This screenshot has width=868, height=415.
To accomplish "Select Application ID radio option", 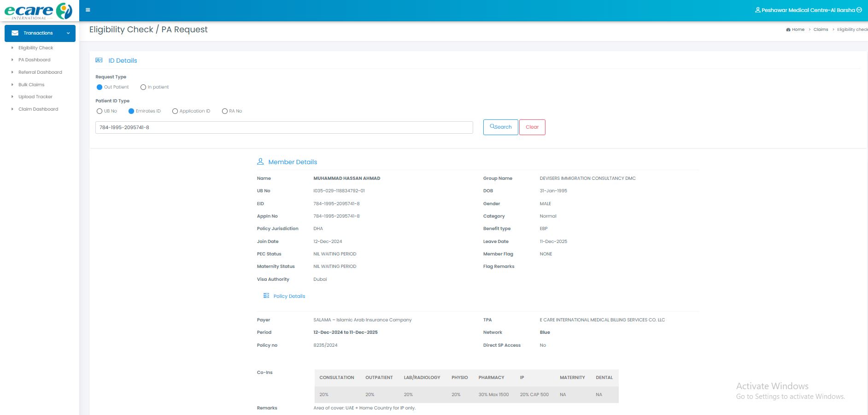I will [175, 111].
